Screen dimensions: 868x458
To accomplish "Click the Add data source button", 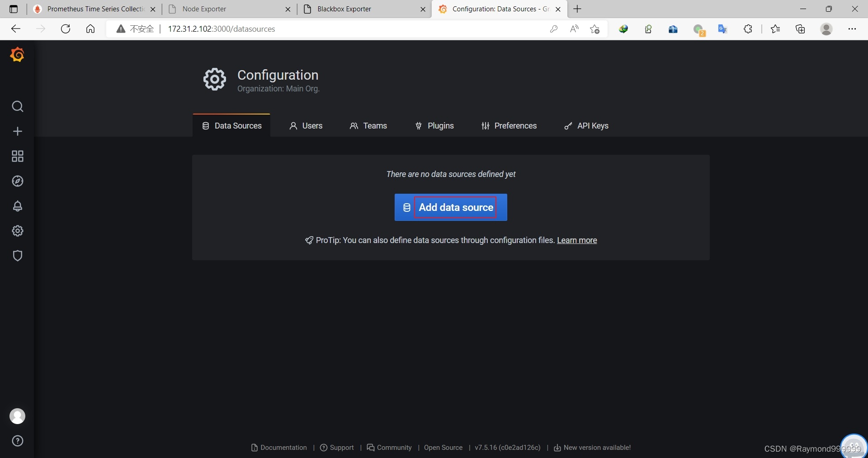I will coord(451,207).
